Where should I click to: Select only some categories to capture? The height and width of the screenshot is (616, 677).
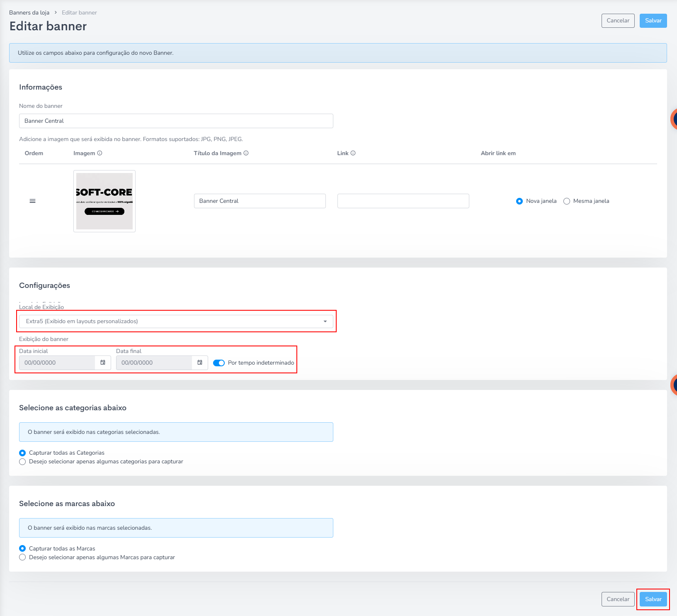pyautogui.click(x=22, y=462)
